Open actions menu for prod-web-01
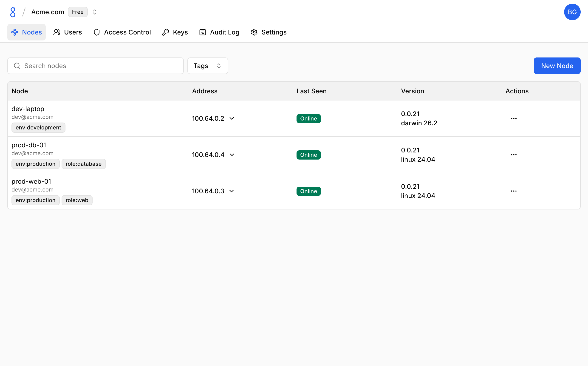Screen dimensions: 588x366 tap(514, 191)
